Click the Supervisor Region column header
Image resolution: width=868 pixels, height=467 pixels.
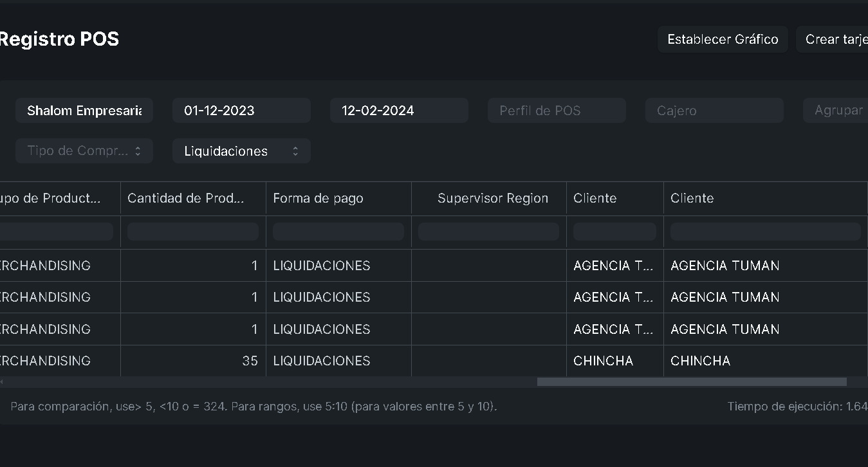(x=492, y=198)
